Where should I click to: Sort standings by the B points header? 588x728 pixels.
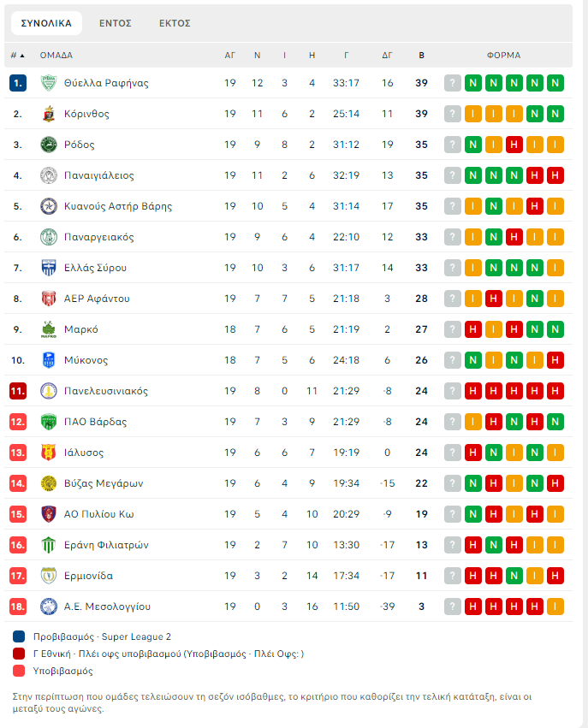pos(421,56)
